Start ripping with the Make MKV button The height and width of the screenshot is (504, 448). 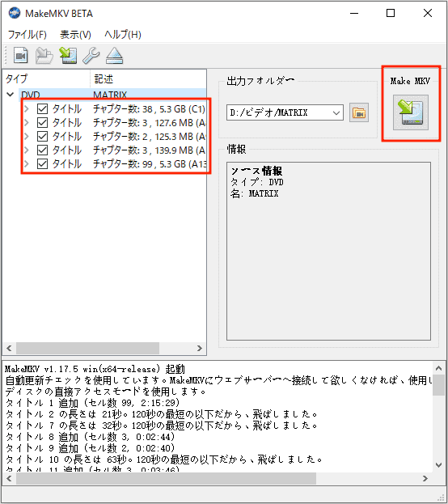click(411, 112)
